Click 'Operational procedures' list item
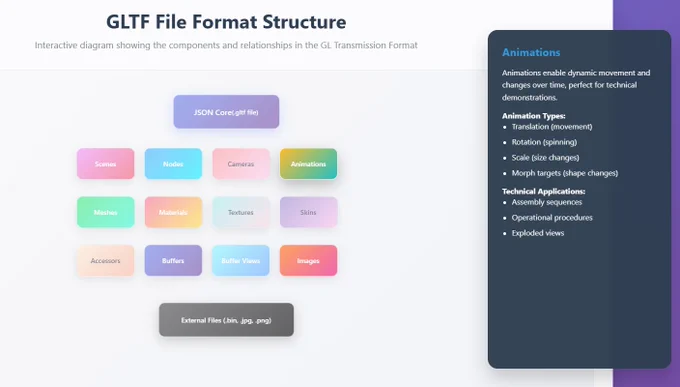The image size is (680, 387). coord(552,217)
